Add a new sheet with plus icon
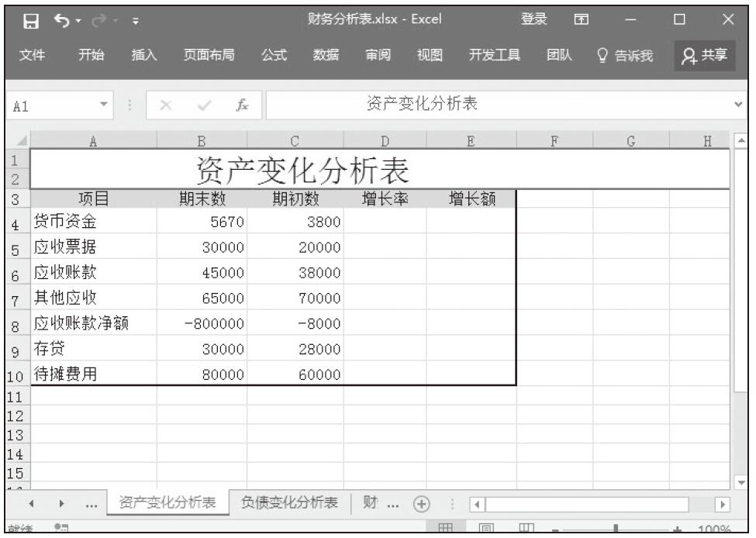Screen dimensions: 756x538 pos(423,503)
